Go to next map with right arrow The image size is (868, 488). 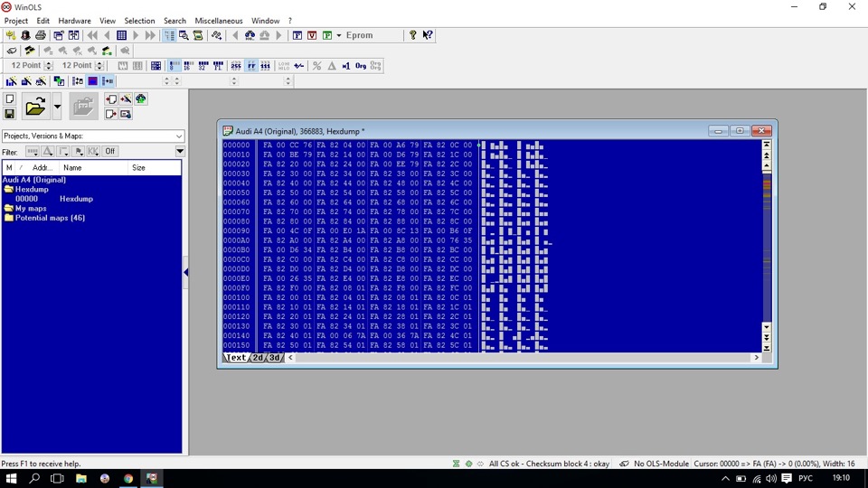tap(136, 35)
